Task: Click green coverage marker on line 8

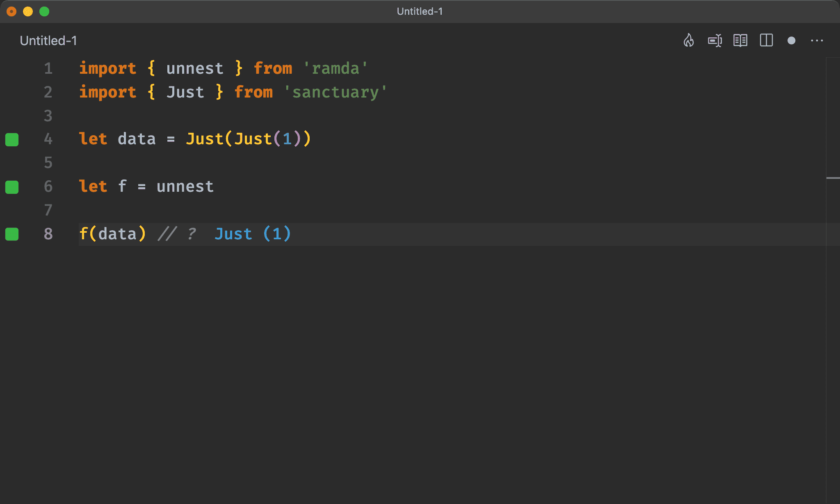Action: click(x=12, y=234)
